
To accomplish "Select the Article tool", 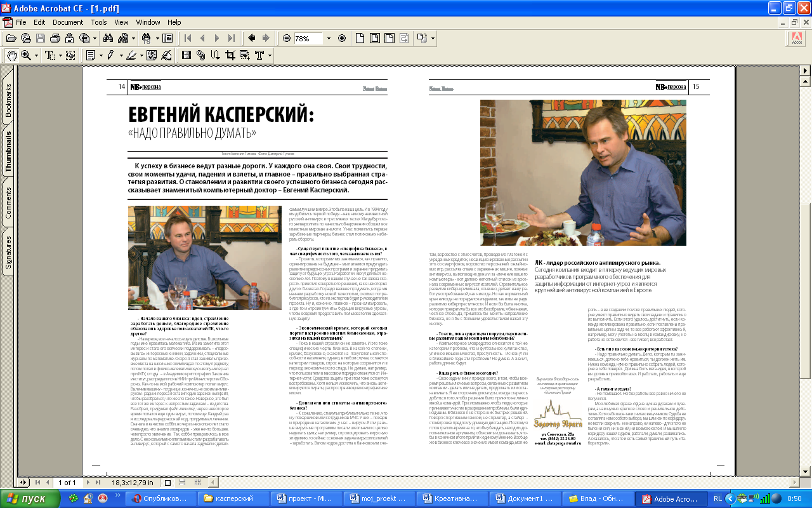I will click(216, 55).
